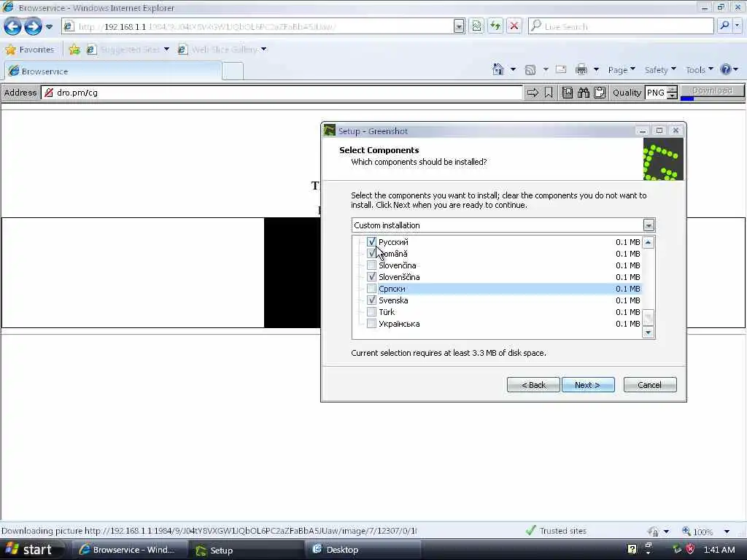Click the IE Refresh icon

tap(495, 26)
